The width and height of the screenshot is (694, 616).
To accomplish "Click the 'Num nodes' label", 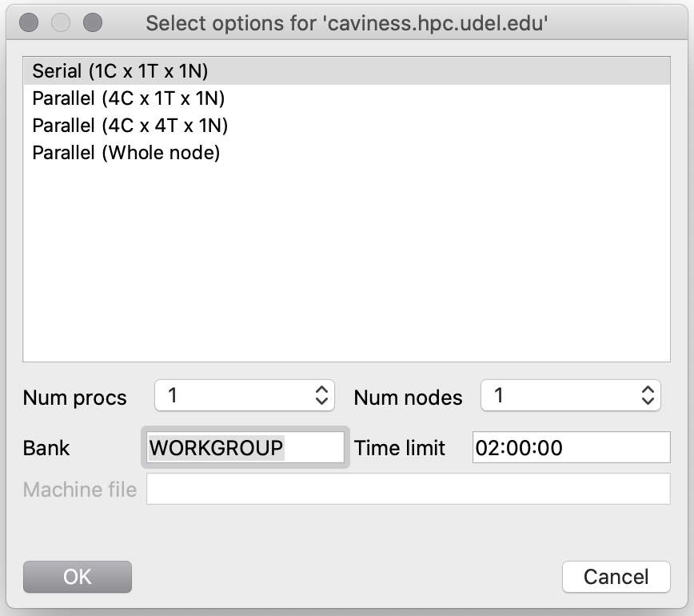I will coord(408,398).
